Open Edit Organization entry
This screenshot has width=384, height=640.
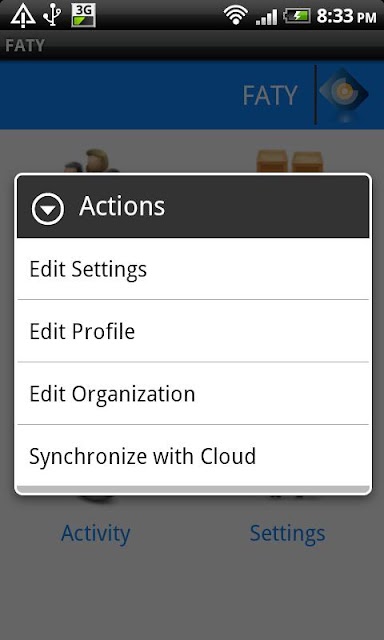coord(193,393)
